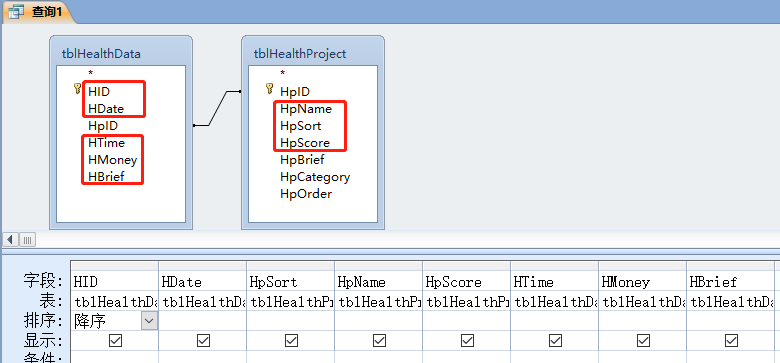Select the asterisk in tblHealthData
780x363 pixels.
point(91,74)
